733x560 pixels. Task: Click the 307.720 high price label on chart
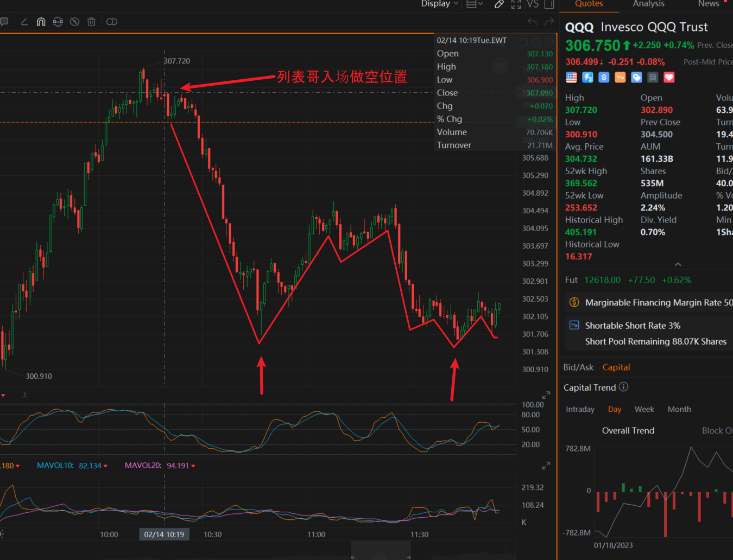click(x=177, y=61)
